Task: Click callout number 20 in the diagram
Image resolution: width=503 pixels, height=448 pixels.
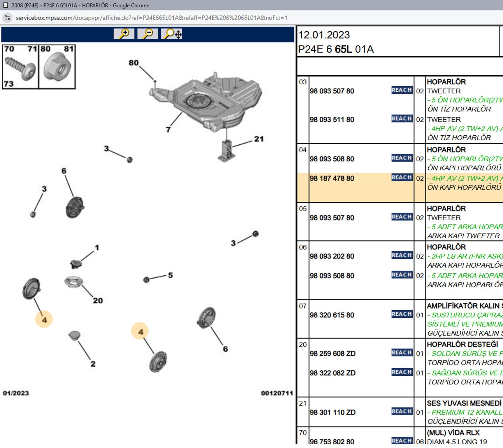Action: coord(98,301)
